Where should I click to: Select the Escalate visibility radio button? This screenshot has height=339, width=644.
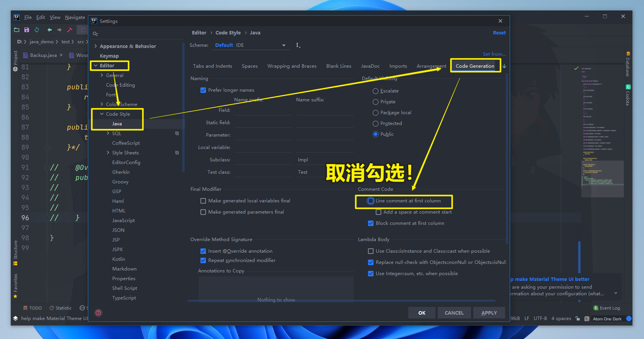[x=375, y=91]
